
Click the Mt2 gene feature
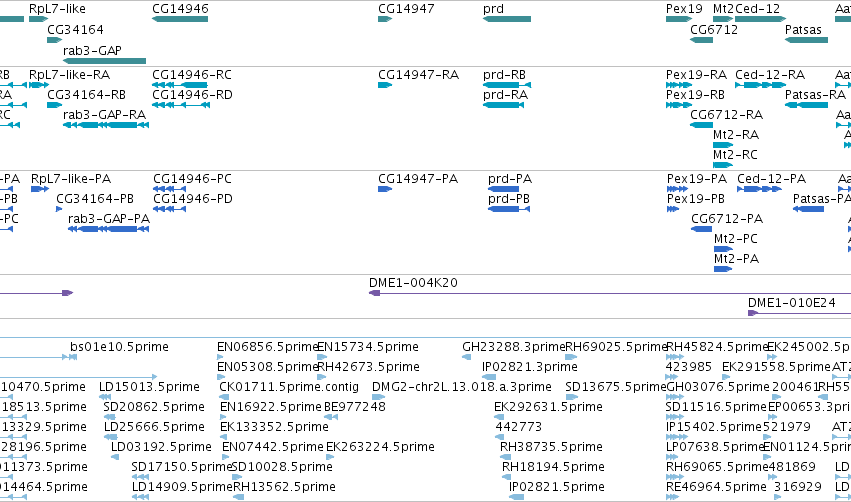(723, 19)
